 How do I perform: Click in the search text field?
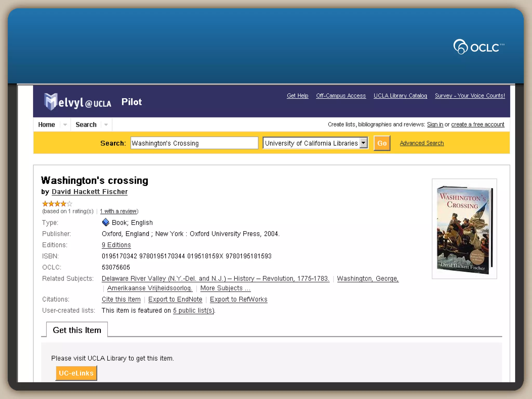[x=194, y=143]
